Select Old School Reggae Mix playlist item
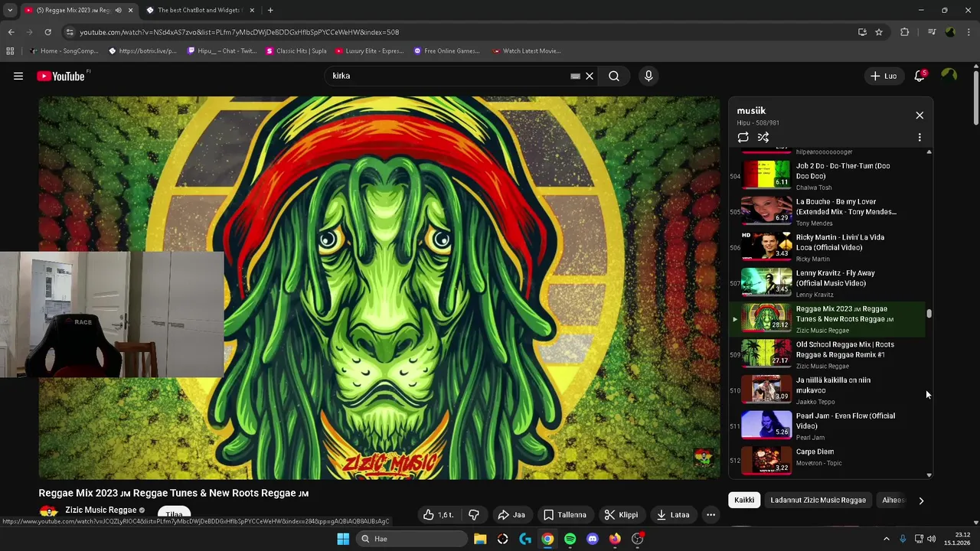This screenshot has width=980, height=551. [827, 354]
